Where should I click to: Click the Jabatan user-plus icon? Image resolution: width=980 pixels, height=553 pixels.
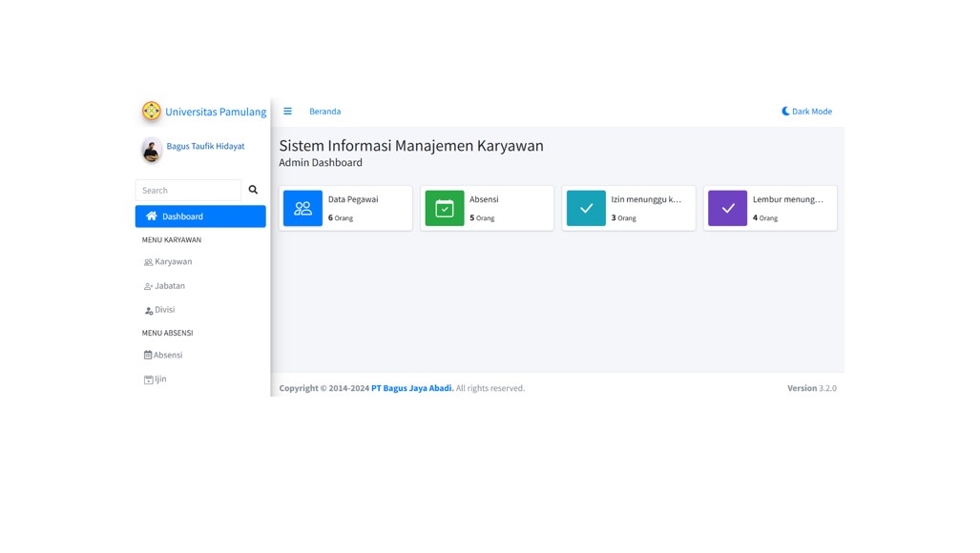tap(148, 286)
